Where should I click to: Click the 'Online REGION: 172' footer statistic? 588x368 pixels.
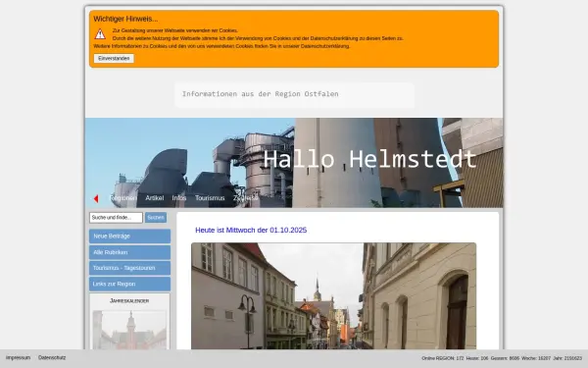click(x=443, y=358)
